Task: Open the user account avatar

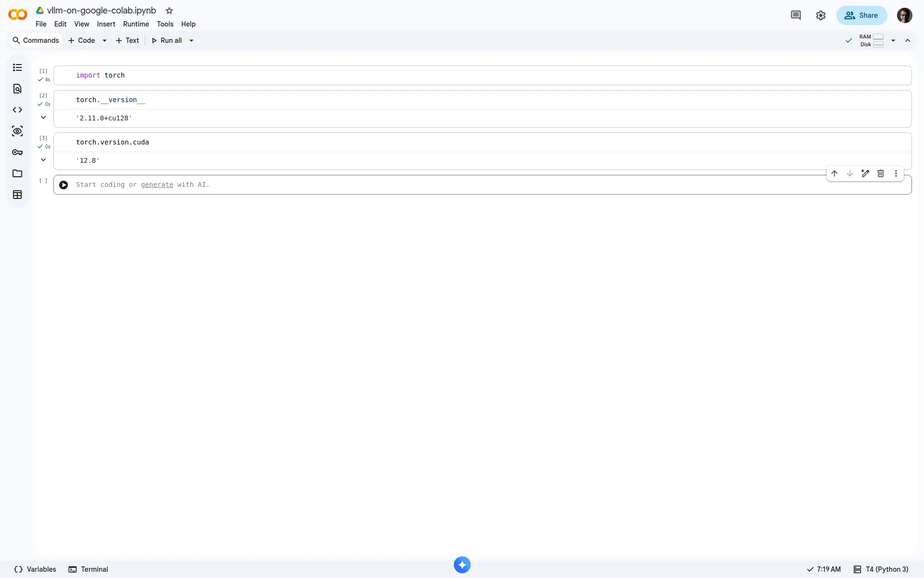Action: click(x=905, y=15)
